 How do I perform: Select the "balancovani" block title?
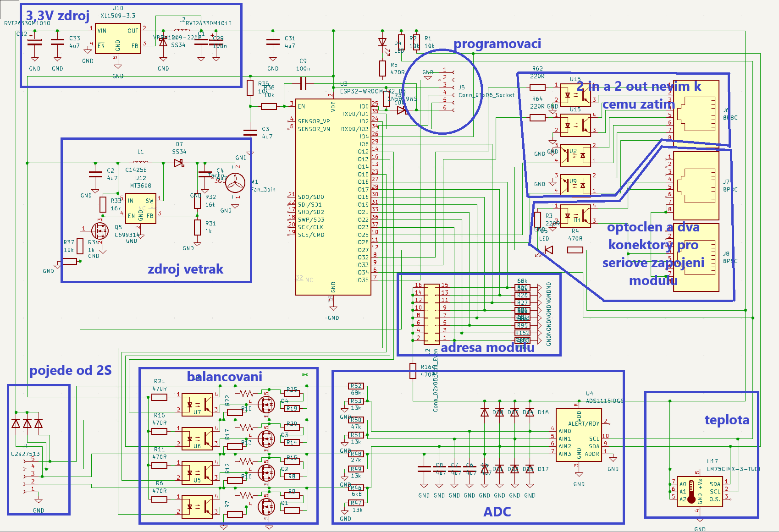(225, 377)
